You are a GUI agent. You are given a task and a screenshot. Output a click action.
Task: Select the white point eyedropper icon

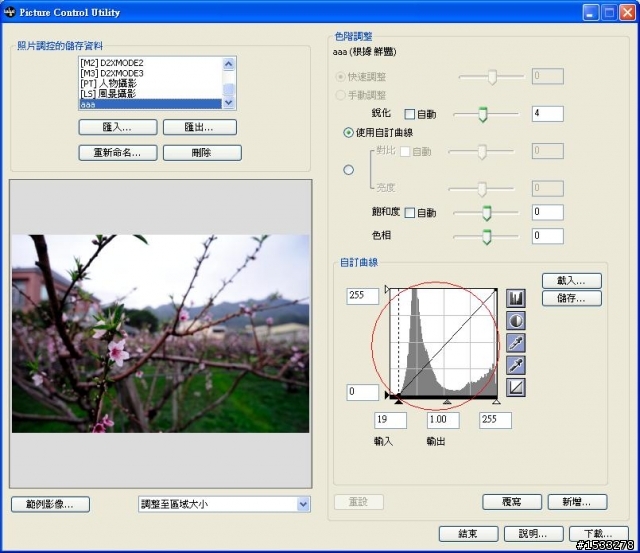516,365
